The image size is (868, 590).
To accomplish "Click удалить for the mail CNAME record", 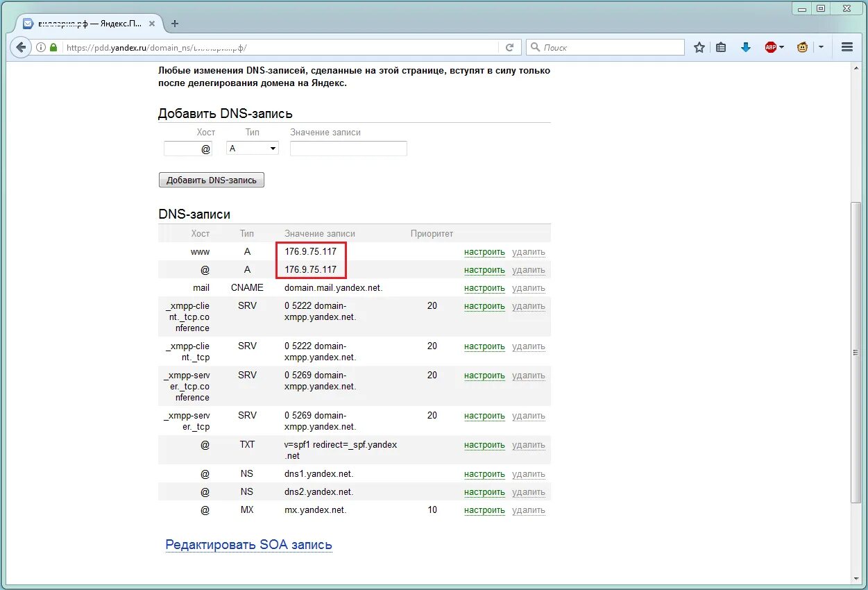I will tap(529, 288).
